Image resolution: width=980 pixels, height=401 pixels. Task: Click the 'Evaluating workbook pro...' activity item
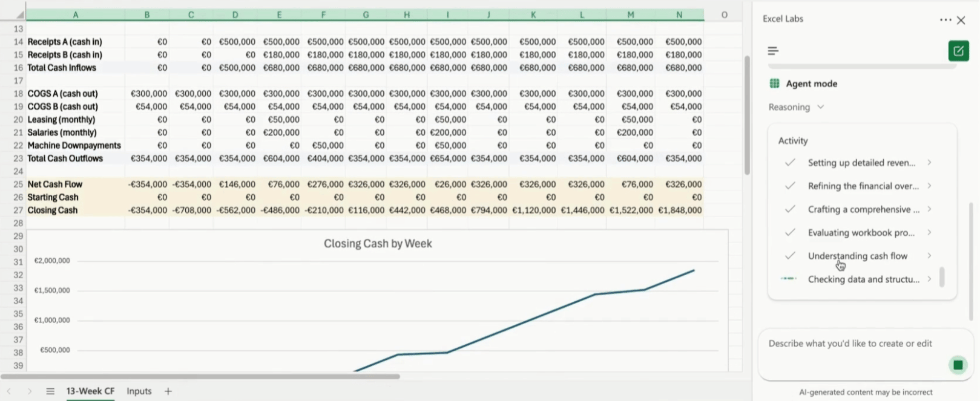(x=861, y=233)
